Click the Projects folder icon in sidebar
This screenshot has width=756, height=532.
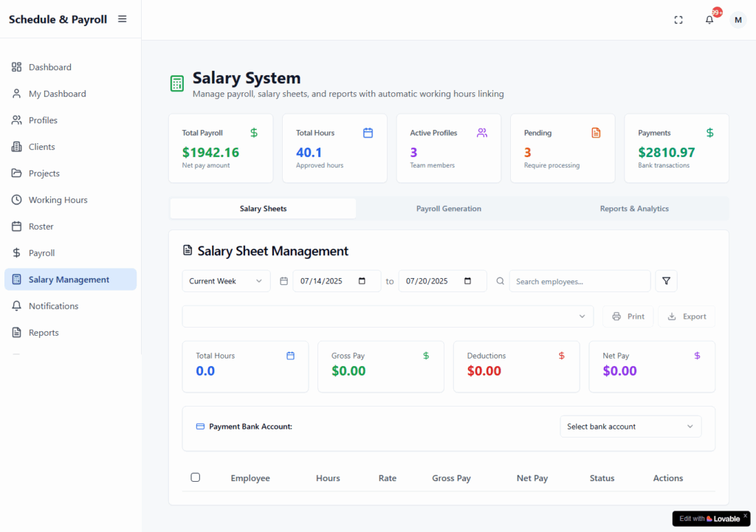click(x=17, y=173)
